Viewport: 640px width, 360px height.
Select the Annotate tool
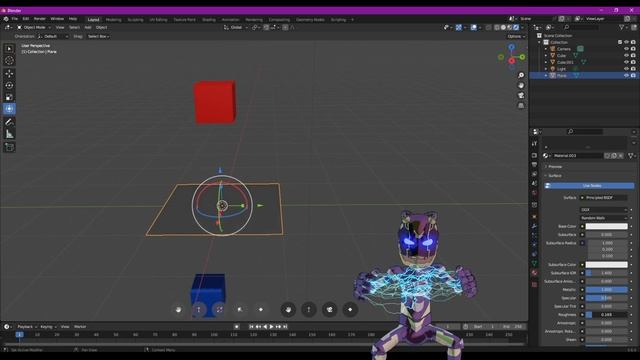pyautogui.click(x=9, y=122)
